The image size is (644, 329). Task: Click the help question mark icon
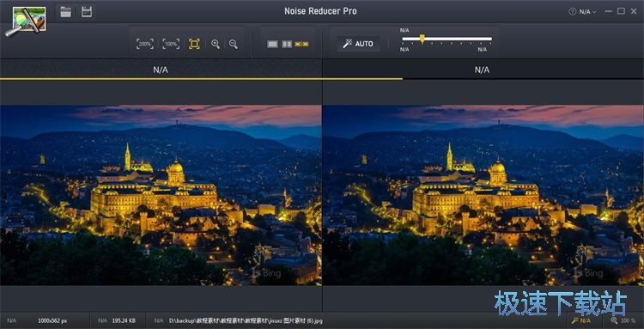[573, 11]
